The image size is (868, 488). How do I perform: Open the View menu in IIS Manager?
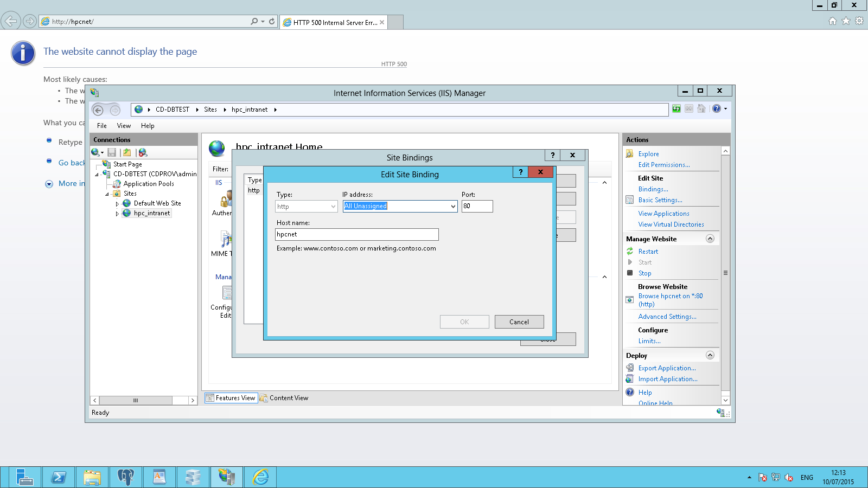click(x=124, y=126)
